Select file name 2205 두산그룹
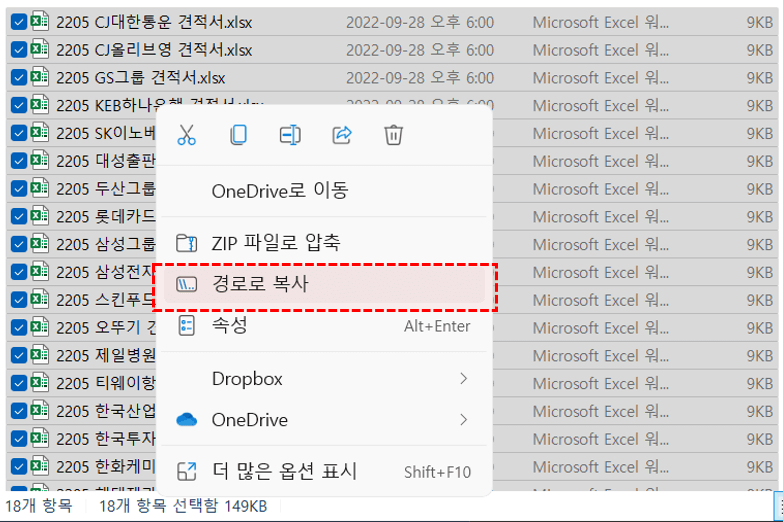Image resolution: width=783 pixels, height=522 pixels. coord(106,189)
